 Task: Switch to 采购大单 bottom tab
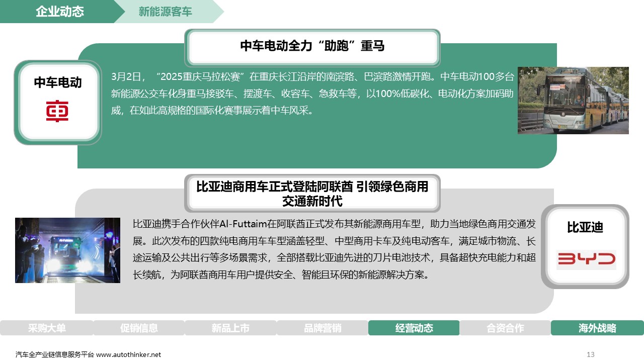47,328
